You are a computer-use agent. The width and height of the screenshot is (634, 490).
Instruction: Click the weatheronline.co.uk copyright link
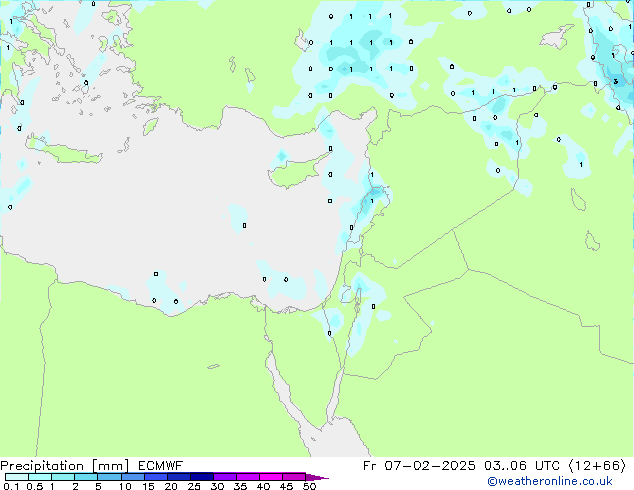click(x=563, y=481)
